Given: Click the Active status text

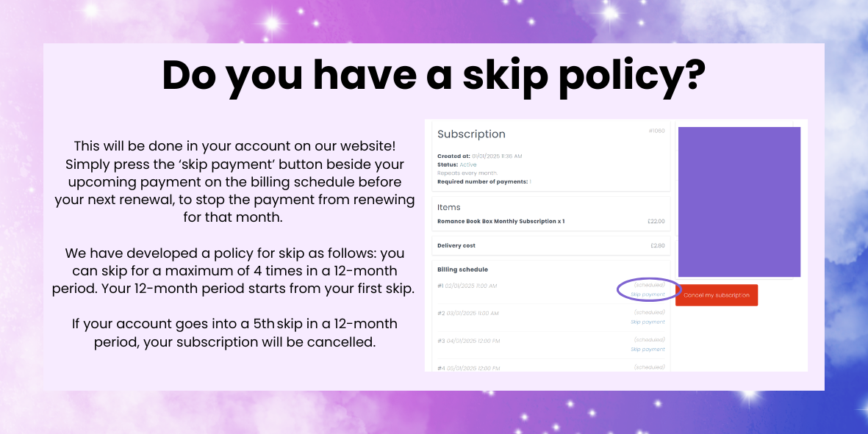Looking at the screenshot, I should pyautogui.click(x=468, y=164).
